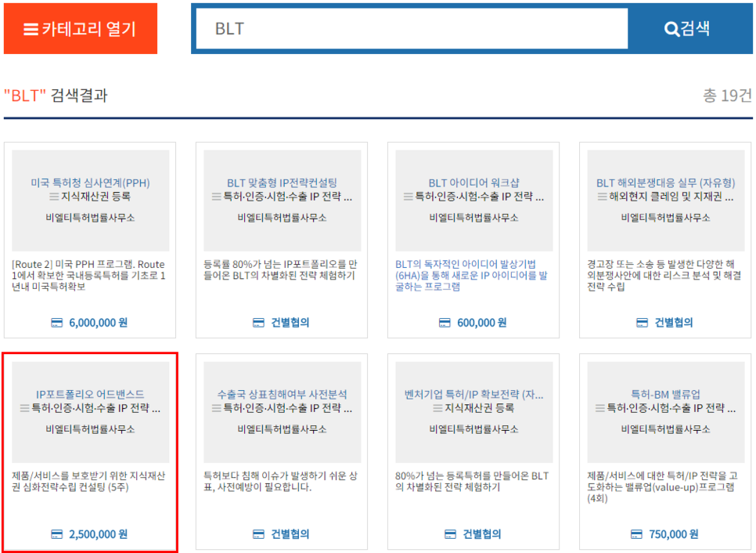The width and height of the screenshot is (756, 553).
Task: Click the BLT search input field
Action: pos(412,28)
